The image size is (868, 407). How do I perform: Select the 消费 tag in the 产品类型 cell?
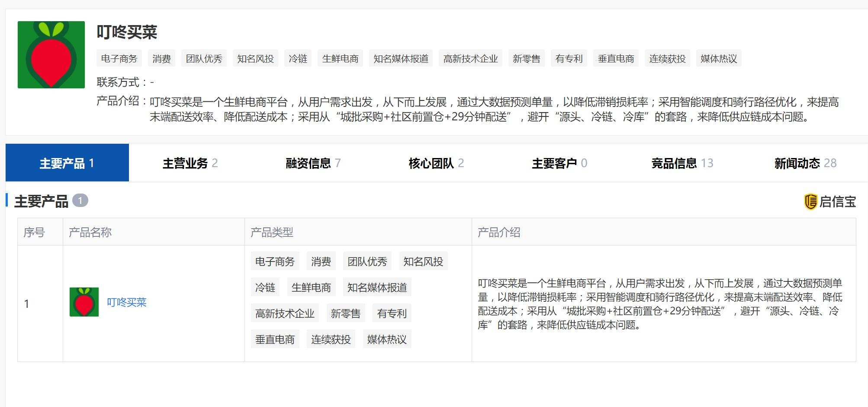(x=321, y=262)
